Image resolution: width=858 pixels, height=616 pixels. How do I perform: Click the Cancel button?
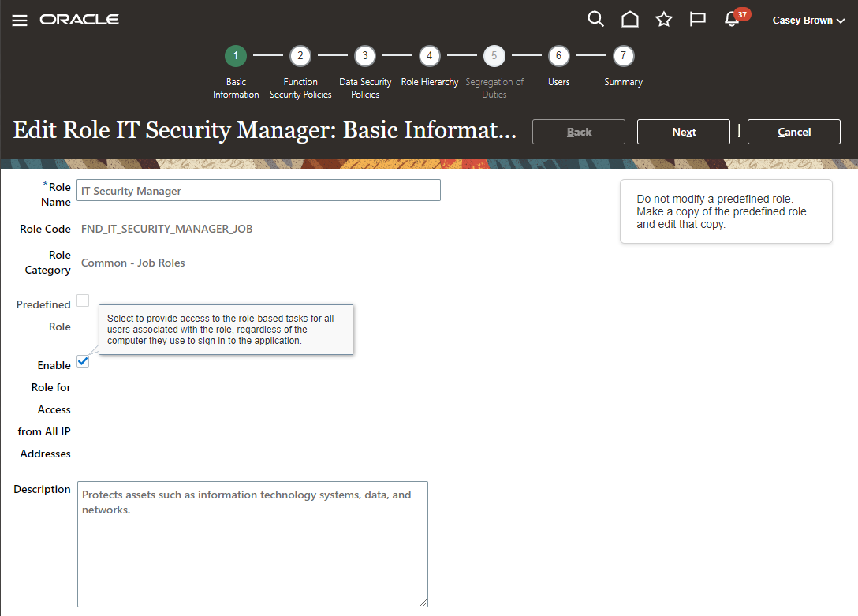(x=794, y=132)
